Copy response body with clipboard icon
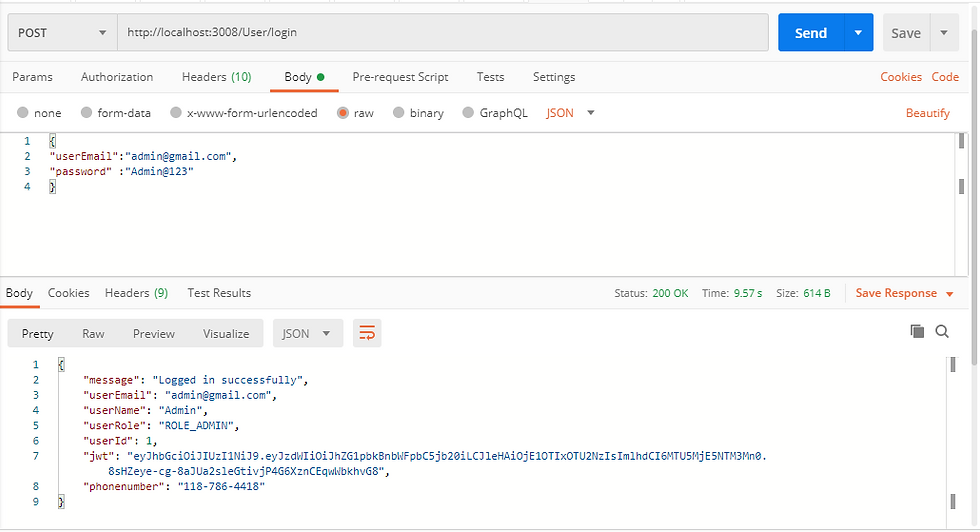 917,331
